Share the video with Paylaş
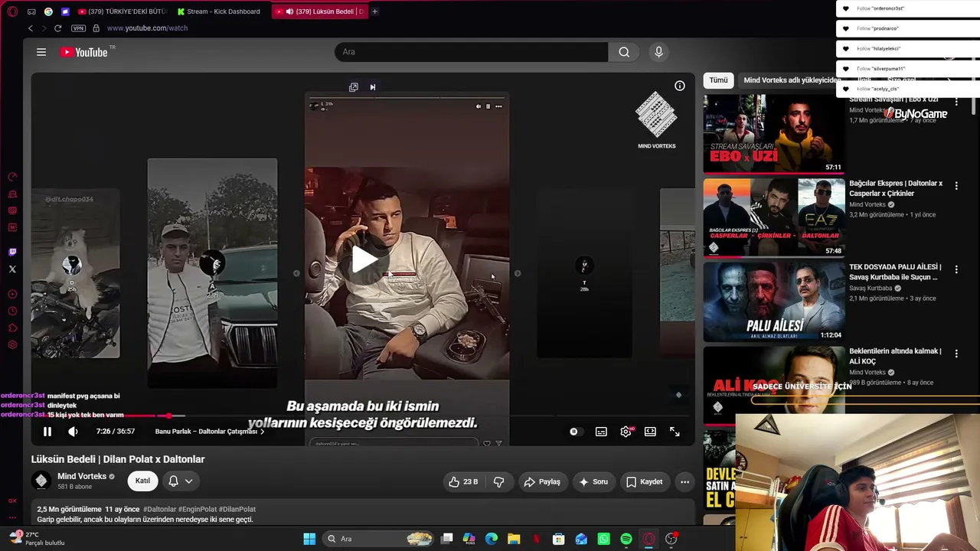 click(x=542, y=482)
